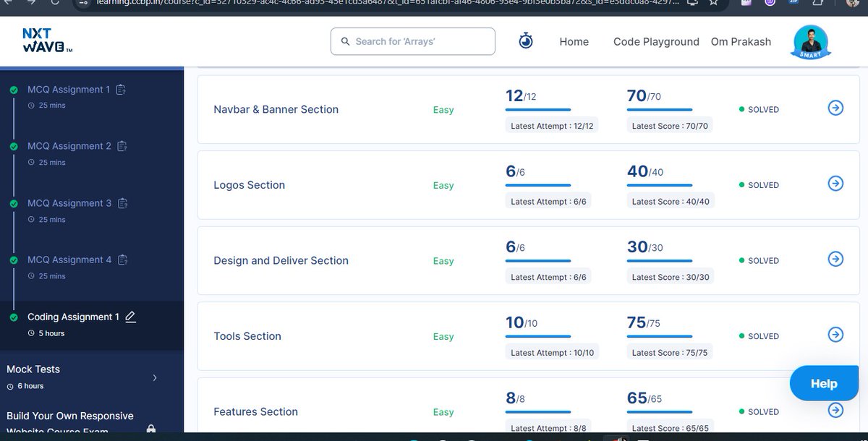This screenshot has width=868, height=441.
Task: Click SOLVED status in Design and Deliver row
Action: [x=759, y=261]
